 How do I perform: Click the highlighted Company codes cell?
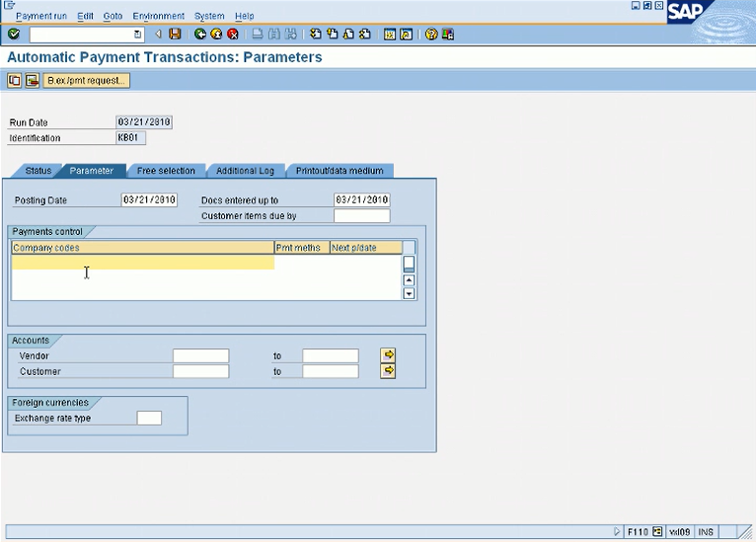(x=143, y=263)
